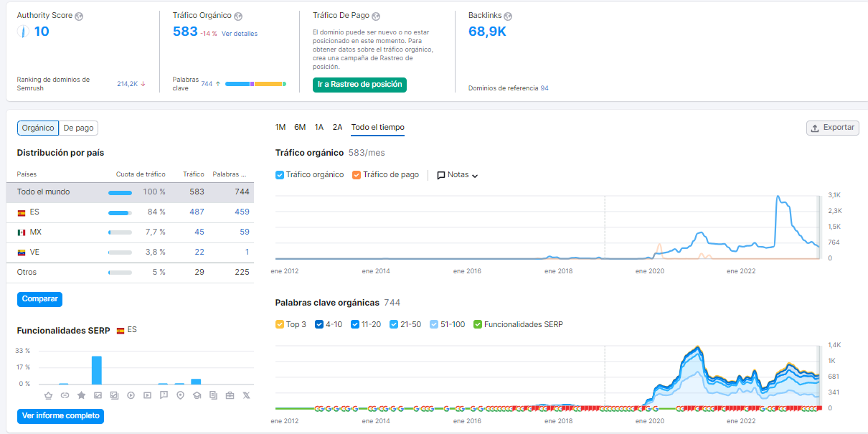Click the Authority Score value 10
Screen dimensions: 868x434
point(42,32)
